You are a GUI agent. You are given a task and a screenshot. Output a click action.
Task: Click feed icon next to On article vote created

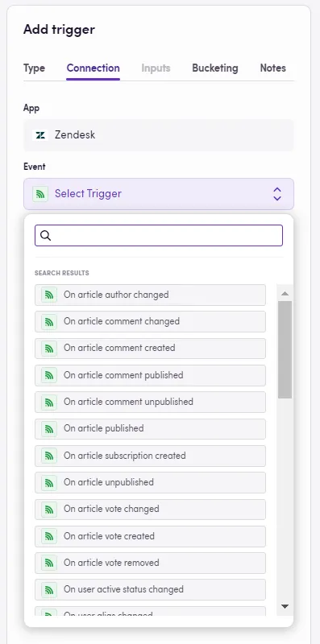coord(49,536)
